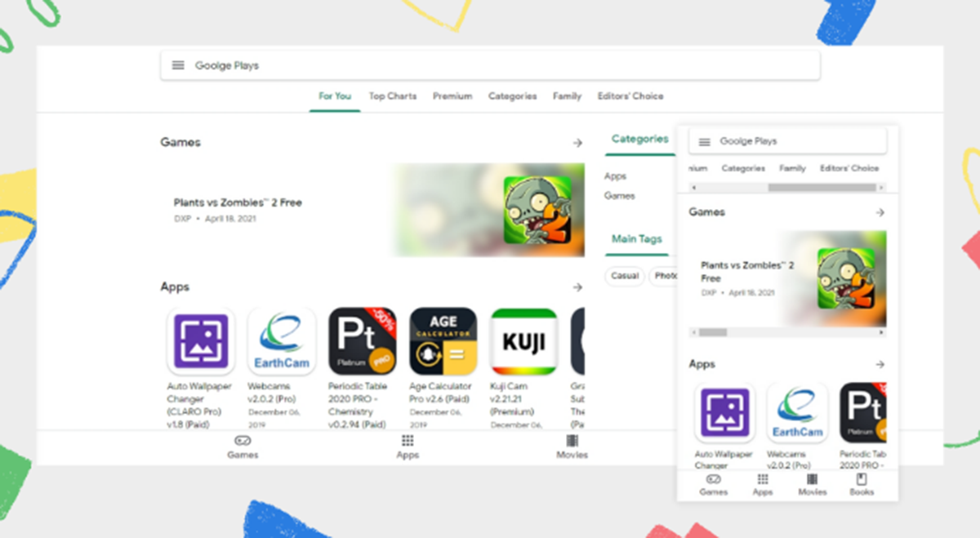
Task: Tap Movies in mobile bottom navigation
Action: point(813,485)
